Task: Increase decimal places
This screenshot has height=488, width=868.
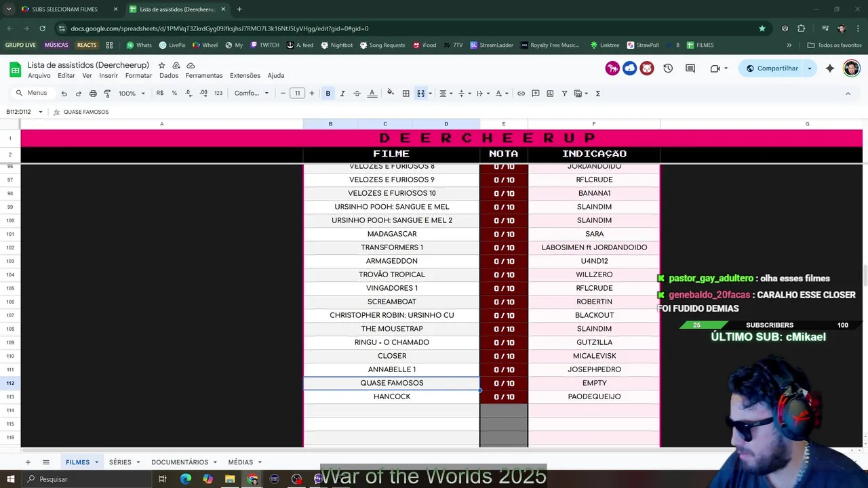Action: [x=203, y=94]
